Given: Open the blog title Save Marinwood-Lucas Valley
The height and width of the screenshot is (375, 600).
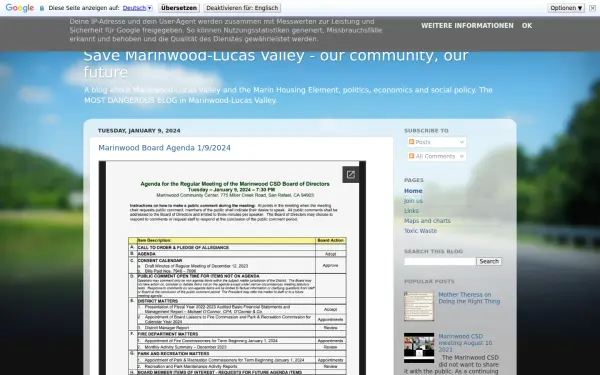Looking at the screenshot, I should click(276, 64).
